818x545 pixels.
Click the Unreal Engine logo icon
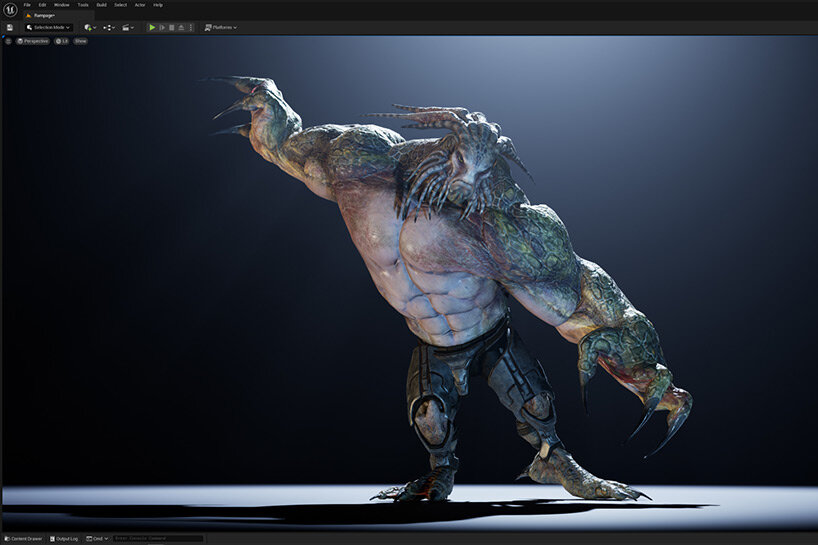[9, 9]
